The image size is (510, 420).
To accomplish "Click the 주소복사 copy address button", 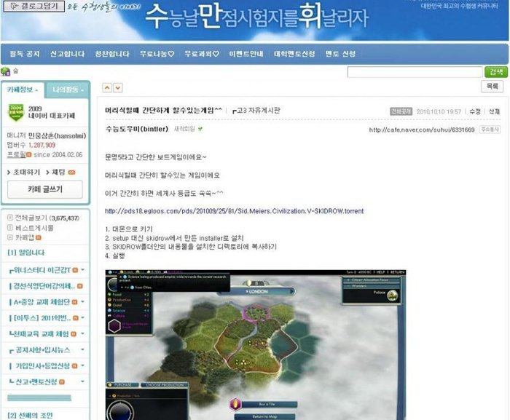I will (x=490, y=130).
